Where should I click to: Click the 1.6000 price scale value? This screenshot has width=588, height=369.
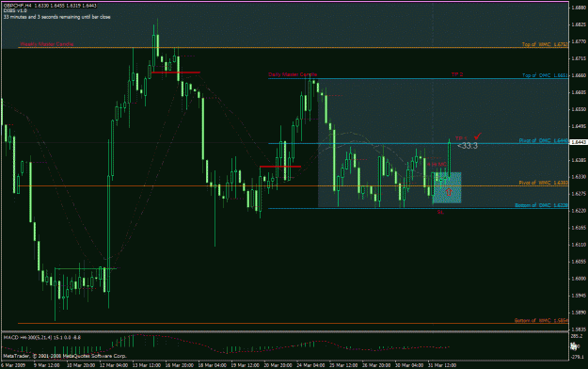(579, 279)
